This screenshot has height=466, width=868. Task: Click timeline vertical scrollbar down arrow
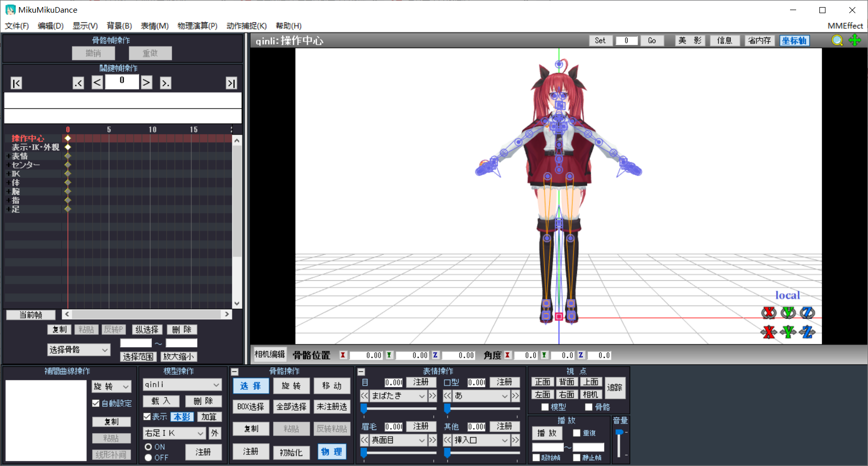coord(237,304)
